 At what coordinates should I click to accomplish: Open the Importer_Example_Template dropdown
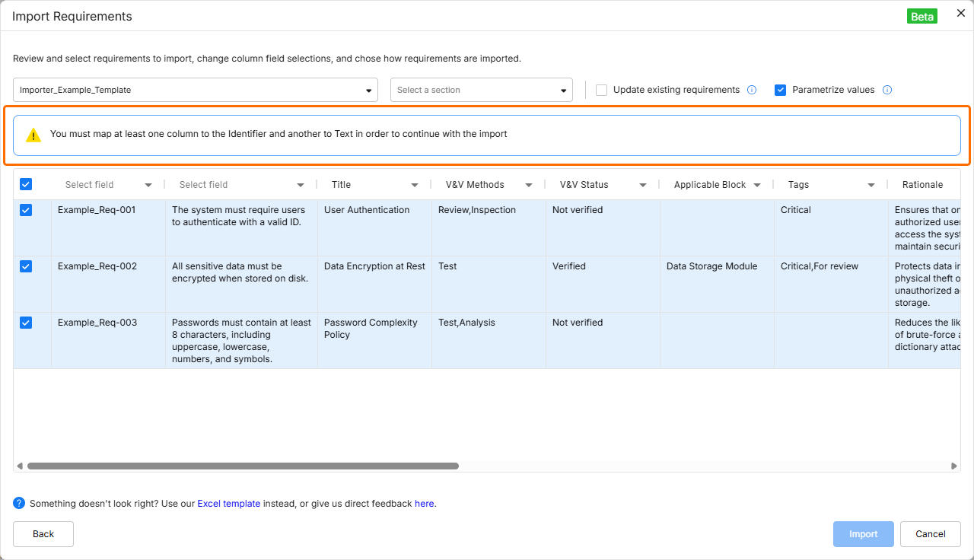[x=196, y=90]
